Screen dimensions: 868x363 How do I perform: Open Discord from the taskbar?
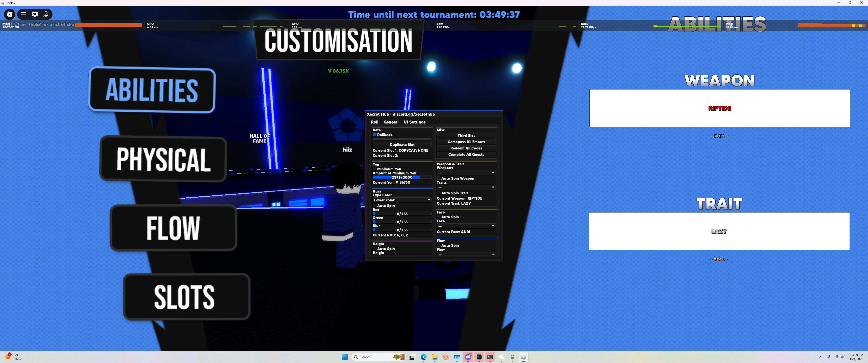[x=468, y=357]
